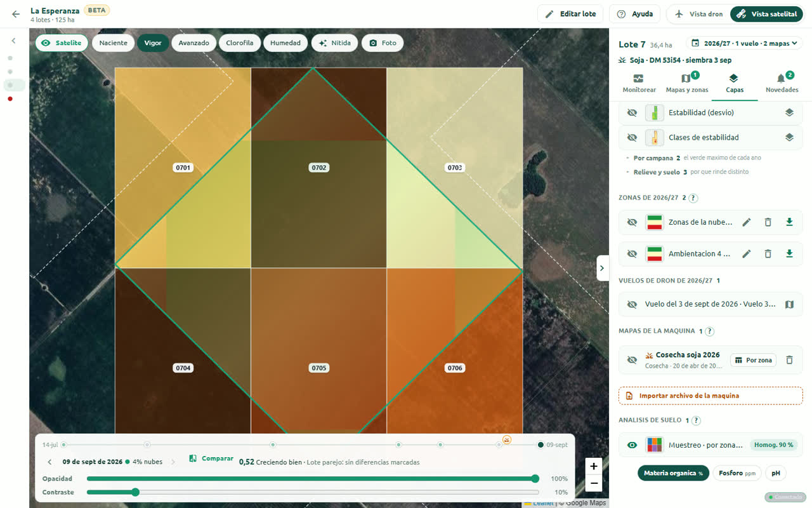Open Ayuda help
Viewport: 812px width, 508px height.
click(x=634, y=14)
